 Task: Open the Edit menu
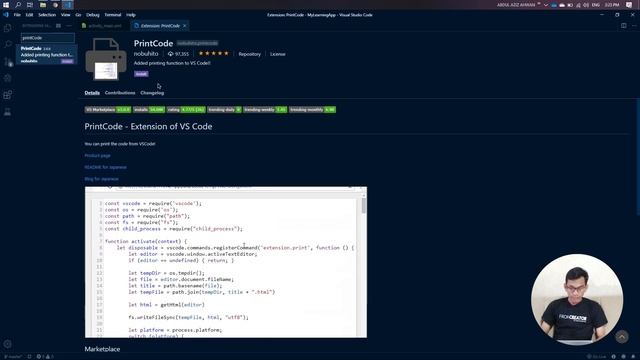tap(29, 15)
